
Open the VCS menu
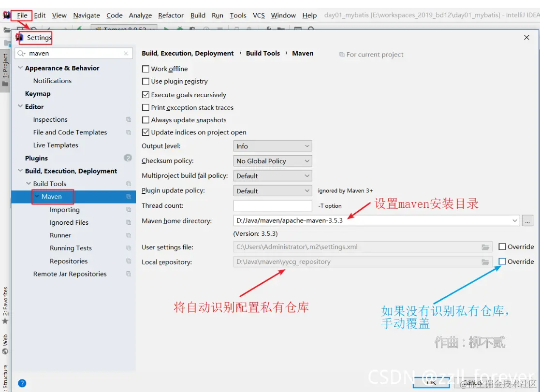[259, 15]
